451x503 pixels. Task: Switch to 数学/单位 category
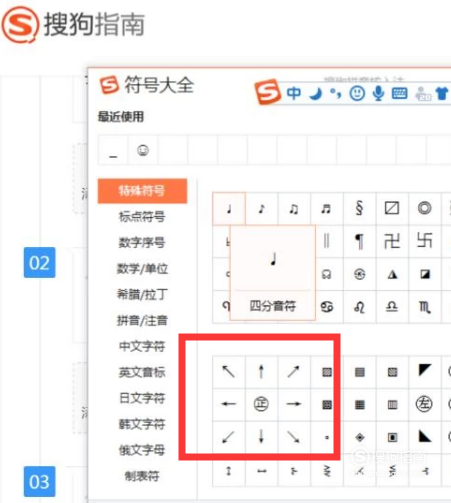[x=142, y=268]
